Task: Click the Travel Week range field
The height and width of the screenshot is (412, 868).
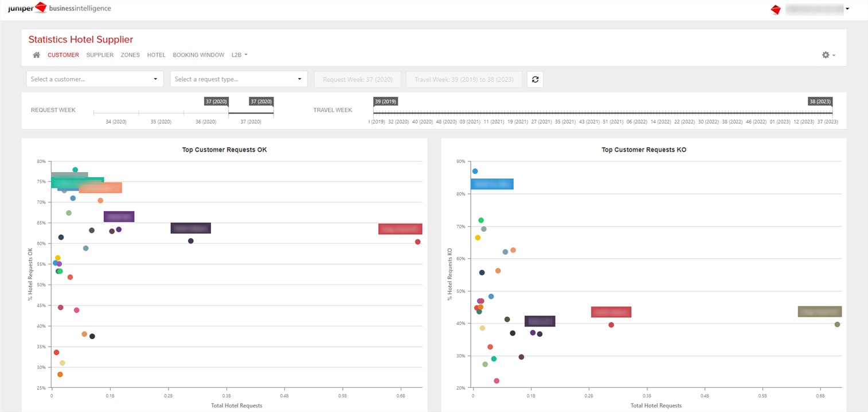Action: pyautogui.click(x=464, y=79)
